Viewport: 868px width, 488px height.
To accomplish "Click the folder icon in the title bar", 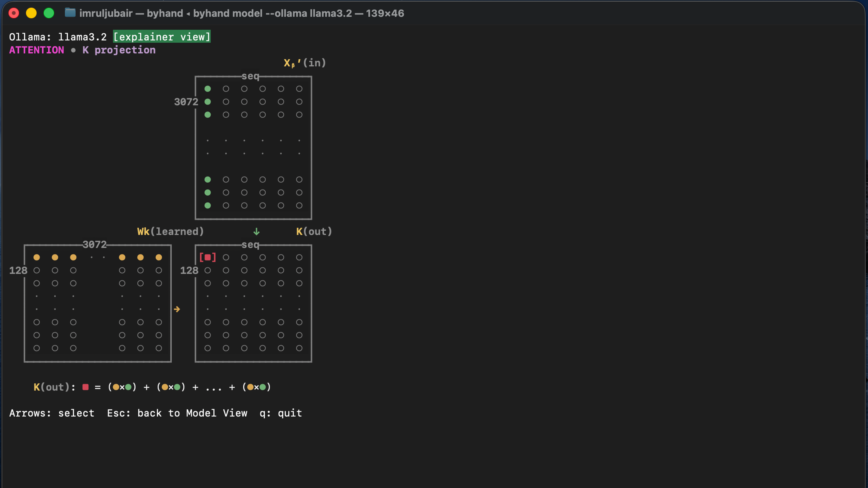I will (x=70, y=13).
